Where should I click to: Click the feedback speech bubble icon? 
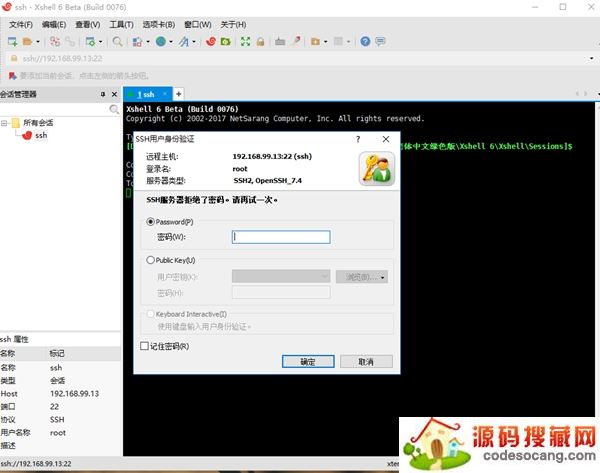click(380, 41)
